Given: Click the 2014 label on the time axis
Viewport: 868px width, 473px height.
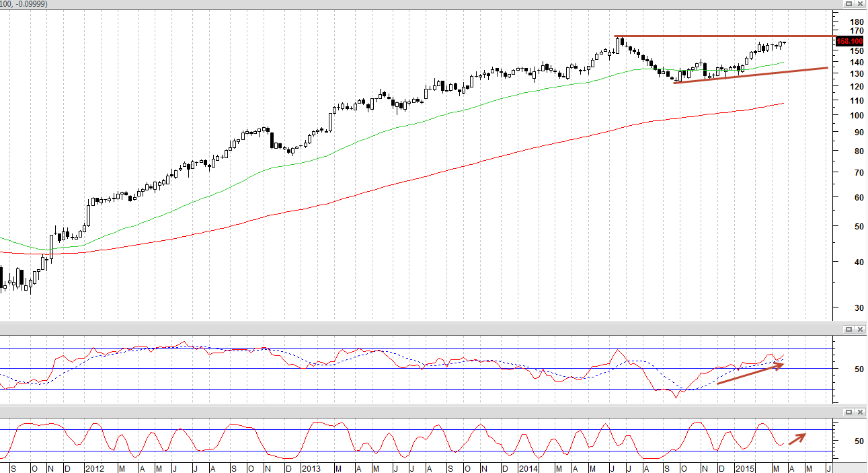Looking at the screenshot, I should [529, 468].
